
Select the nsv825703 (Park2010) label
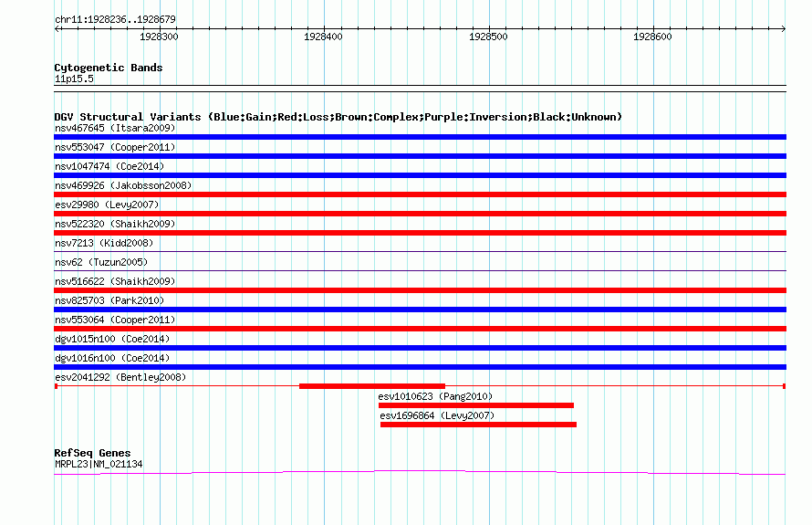tap(109, 300)
